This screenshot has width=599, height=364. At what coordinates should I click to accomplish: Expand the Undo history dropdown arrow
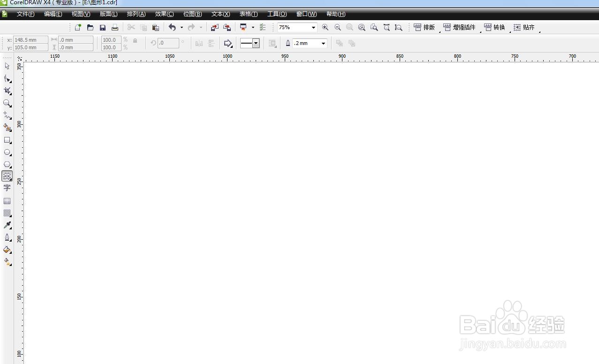click(x=182, y=28)
